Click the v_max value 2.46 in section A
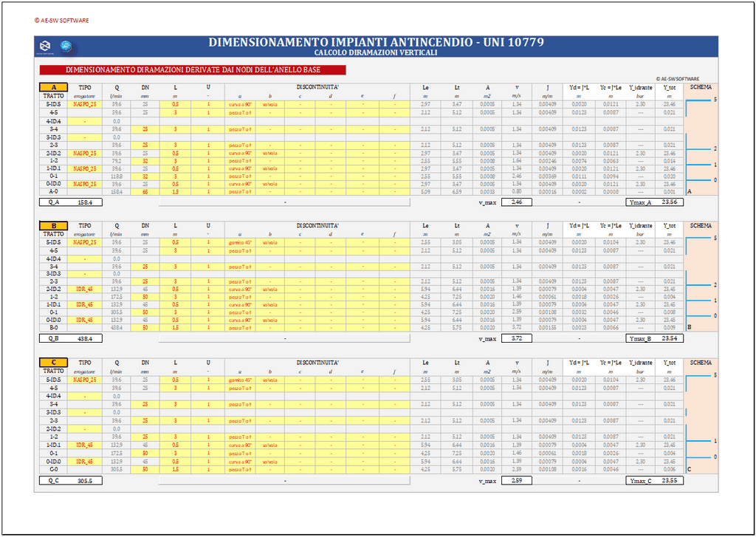 (516, 201)
